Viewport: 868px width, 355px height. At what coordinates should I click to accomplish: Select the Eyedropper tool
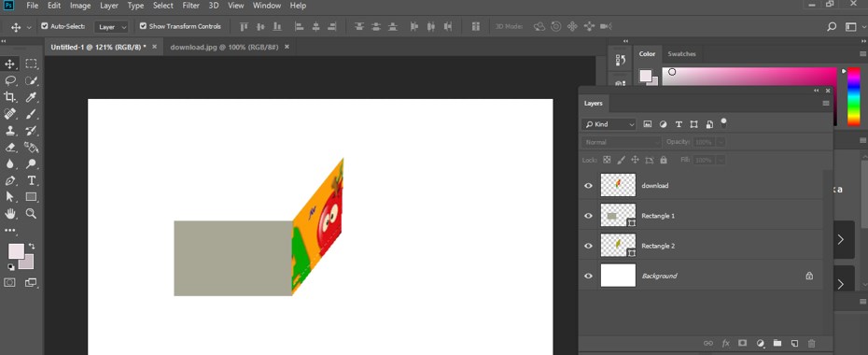(31, 97)
